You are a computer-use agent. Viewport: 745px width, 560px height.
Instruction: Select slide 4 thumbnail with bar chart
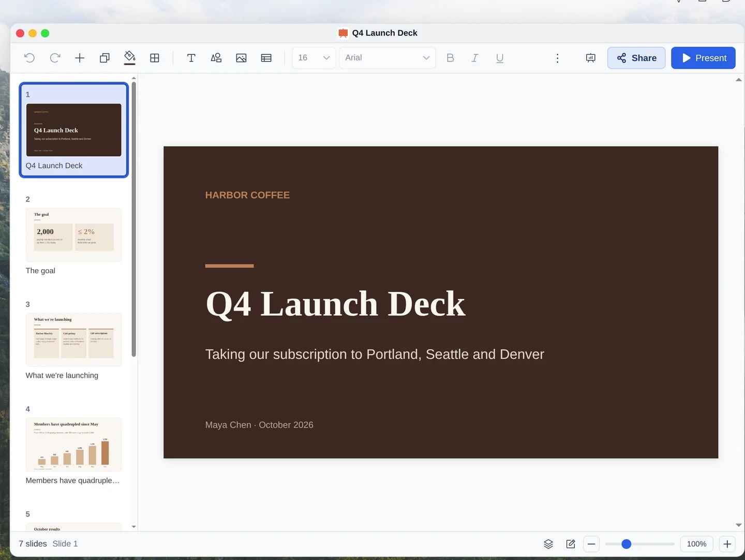(74, 445)
